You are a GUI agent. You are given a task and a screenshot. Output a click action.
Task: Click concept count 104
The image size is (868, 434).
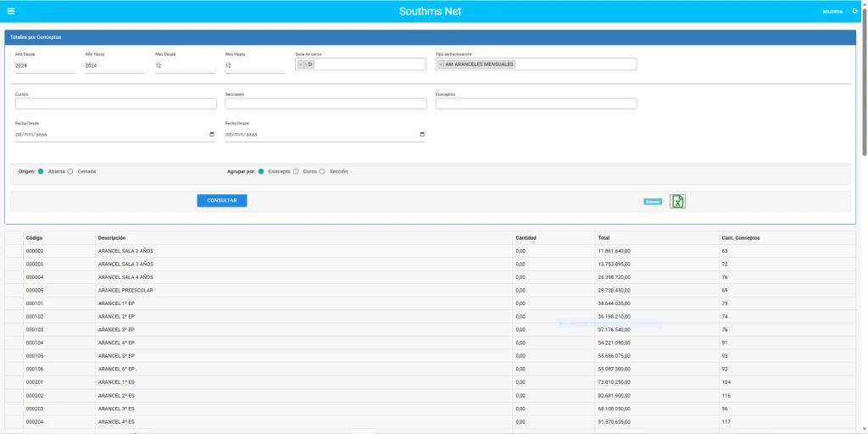[726, 382]
